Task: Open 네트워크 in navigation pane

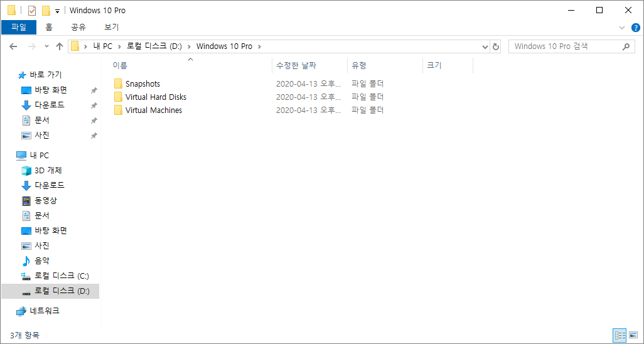Action: pos(45,311)
